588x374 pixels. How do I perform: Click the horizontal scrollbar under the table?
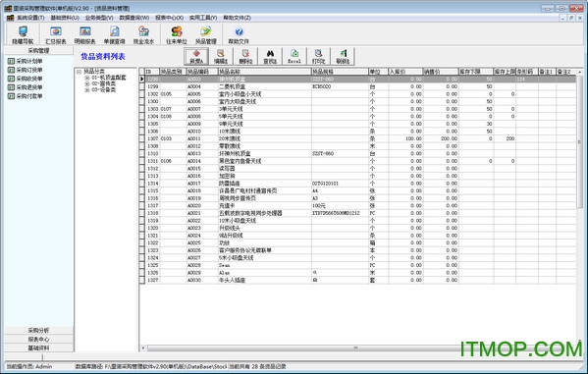[x=354, y=348]
